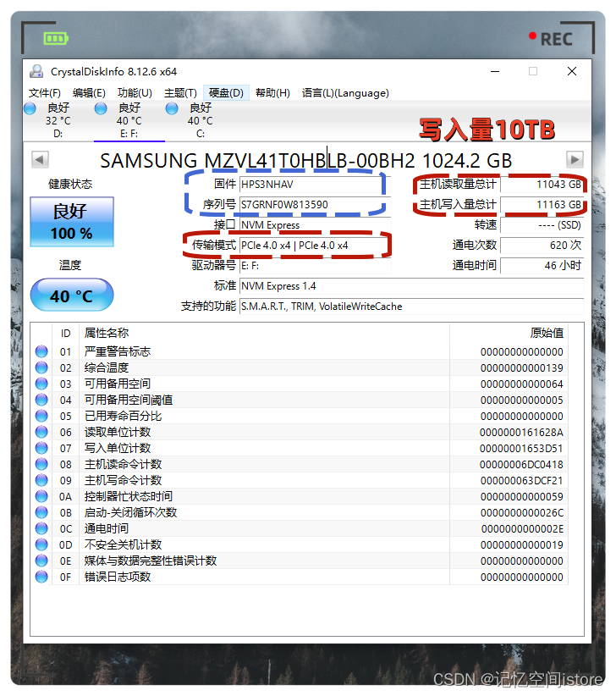Open the 硬盘(D) menu
This screenshot has width=616, height=696.
coord(226,93)
